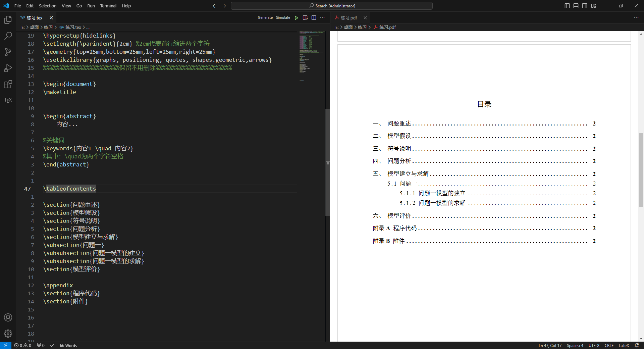
Task: Click the Generate button in editor toolbar
Action: (x=265, y=17)
